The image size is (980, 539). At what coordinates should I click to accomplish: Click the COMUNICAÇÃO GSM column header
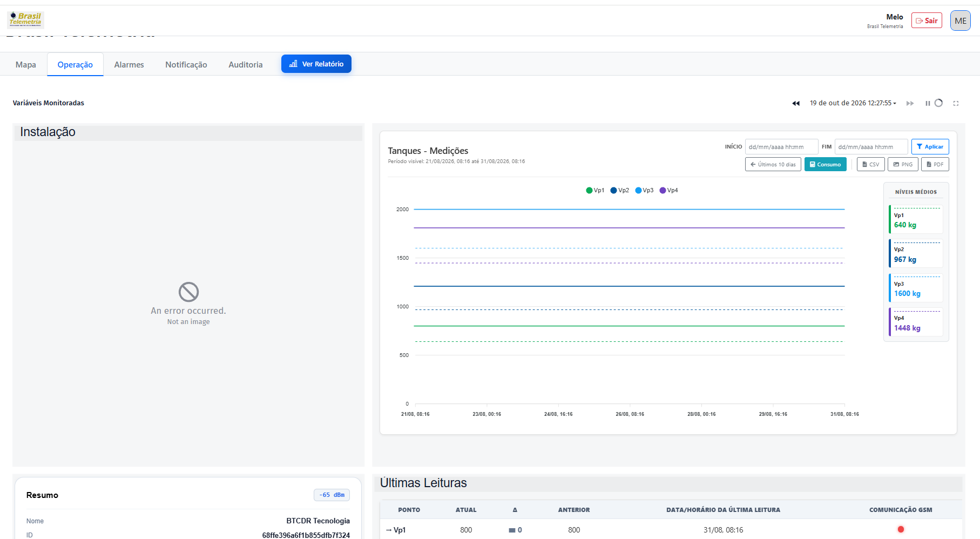coord(901,510)
